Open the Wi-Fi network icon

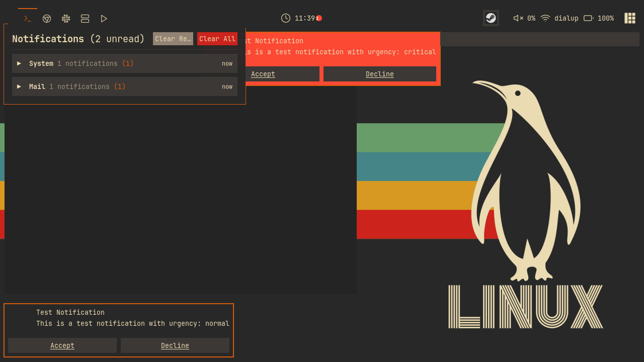click(x=545, y=18)
